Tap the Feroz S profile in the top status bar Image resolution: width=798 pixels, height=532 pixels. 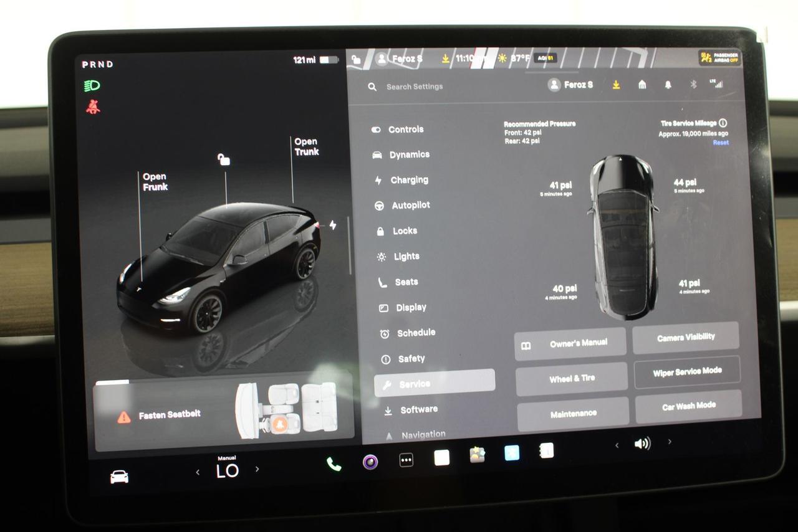pyautogui.click(x=400, y=59)
